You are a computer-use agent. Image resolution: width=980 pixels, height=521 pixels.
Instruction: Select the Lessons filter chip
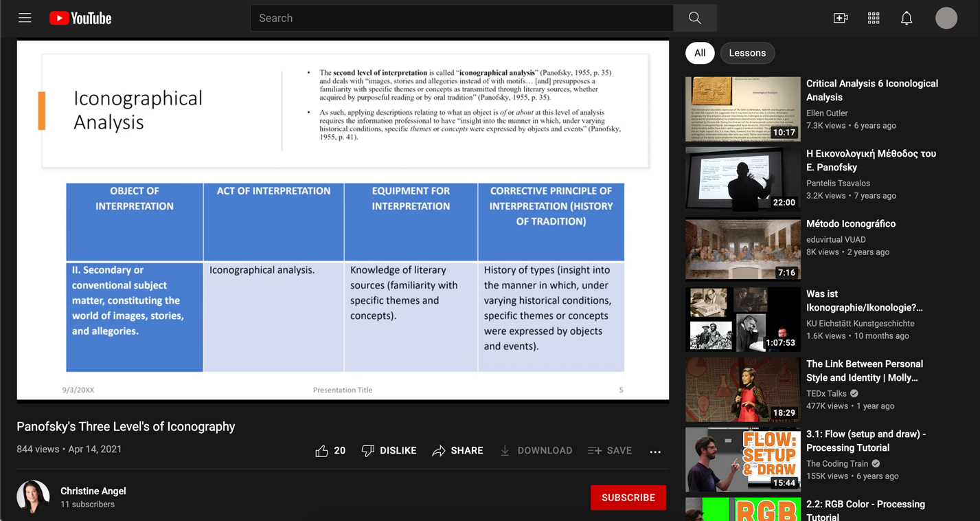pos(747,53)
